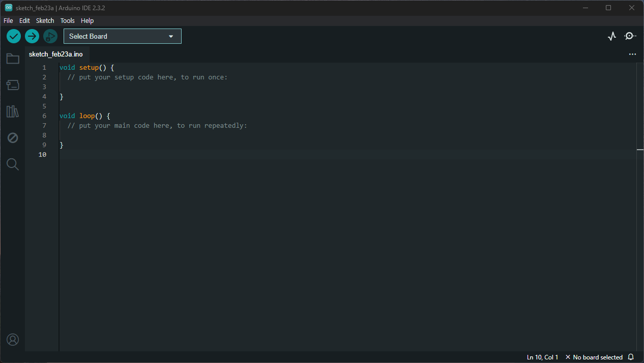
Task: Click No board selected in status bar
Action: tap(594, 357)
